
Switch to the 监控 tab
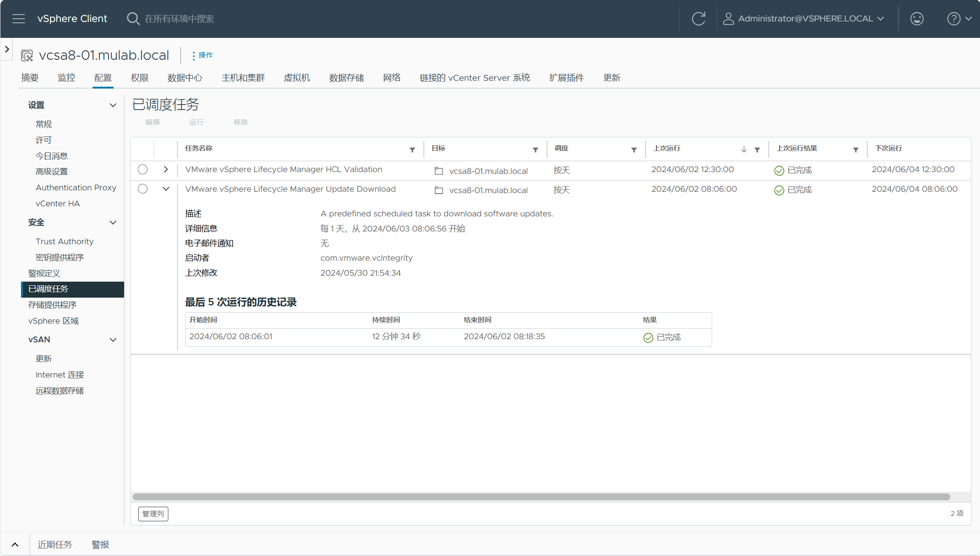[67, 78]
